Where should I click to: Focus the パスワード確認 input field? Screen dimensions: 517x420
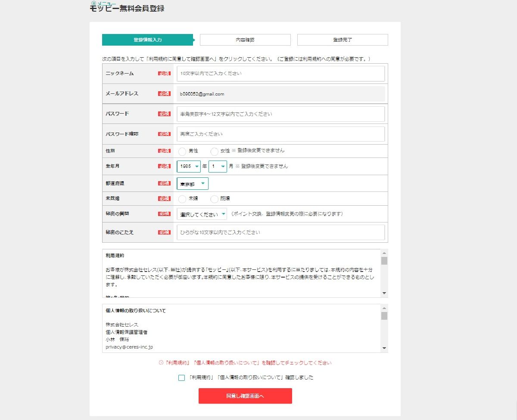[x=280, y=134]
